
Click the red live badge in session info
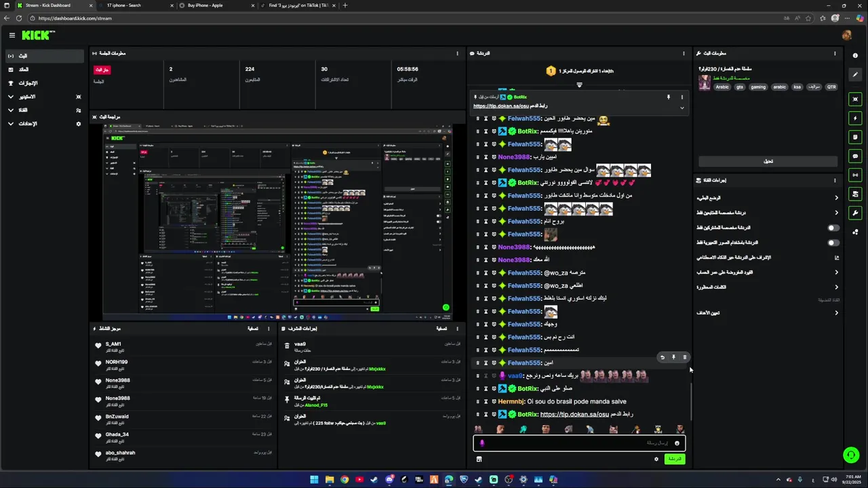pyautogui.click(x=102, y=70)
